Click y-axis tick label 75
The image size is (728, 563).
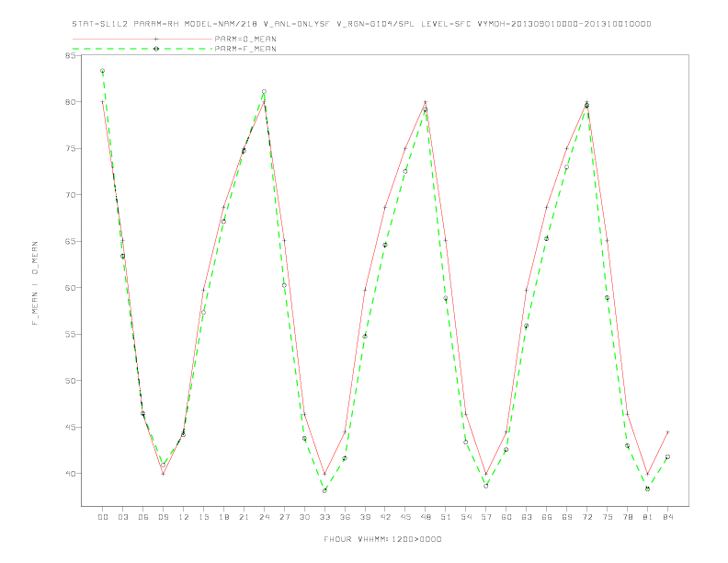(71, 149)
